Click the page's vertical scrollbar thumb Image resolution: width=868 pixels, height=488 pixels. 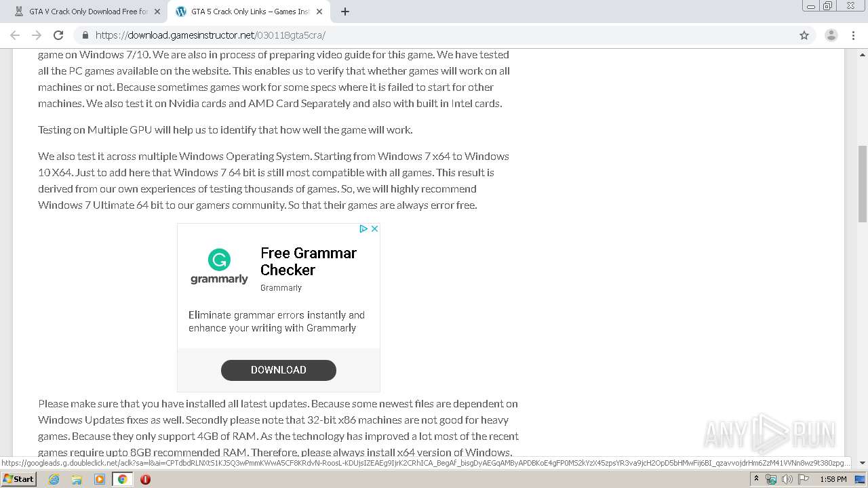pos(863,183)
